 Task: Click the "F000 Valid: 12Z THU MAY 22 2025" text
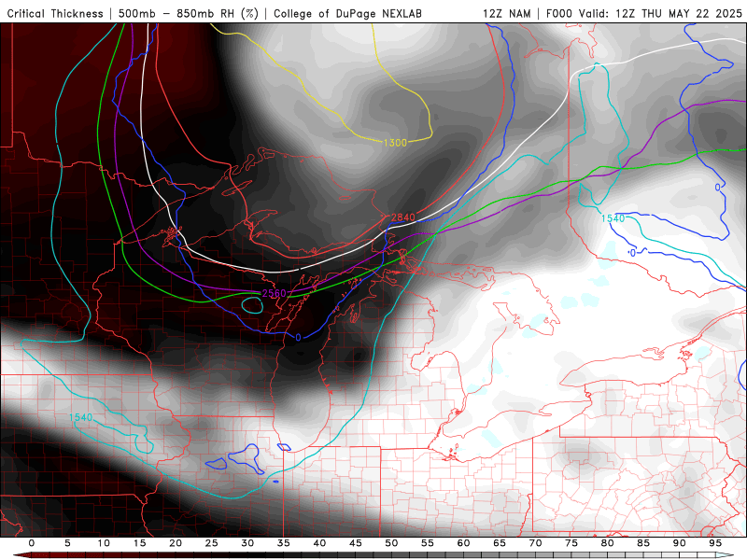pyautogui.click(x=644, y=14)
